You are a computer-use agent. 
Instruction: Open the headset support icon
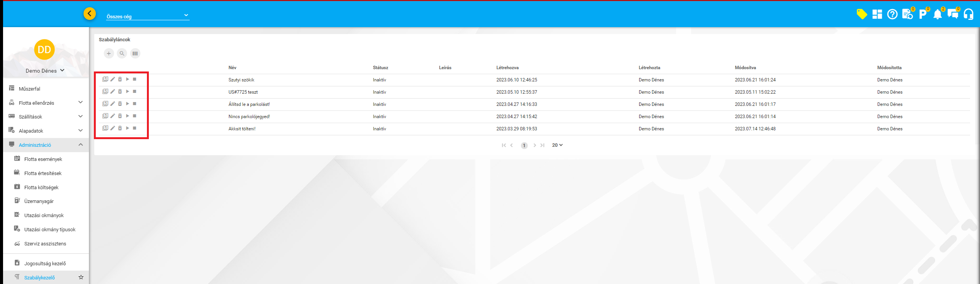coord(969,15)
